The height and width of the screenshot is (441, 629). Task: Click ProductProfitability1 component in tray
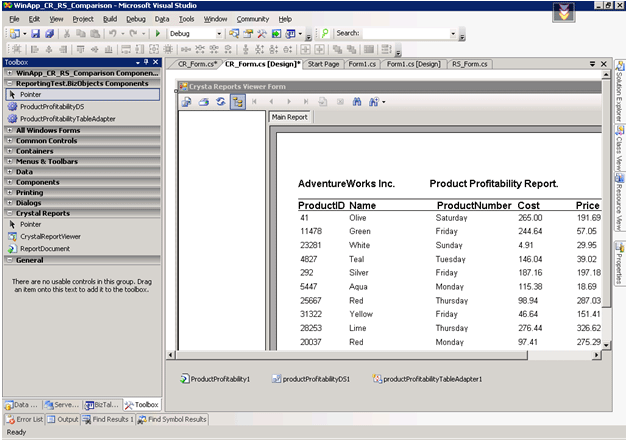point(215,379)
